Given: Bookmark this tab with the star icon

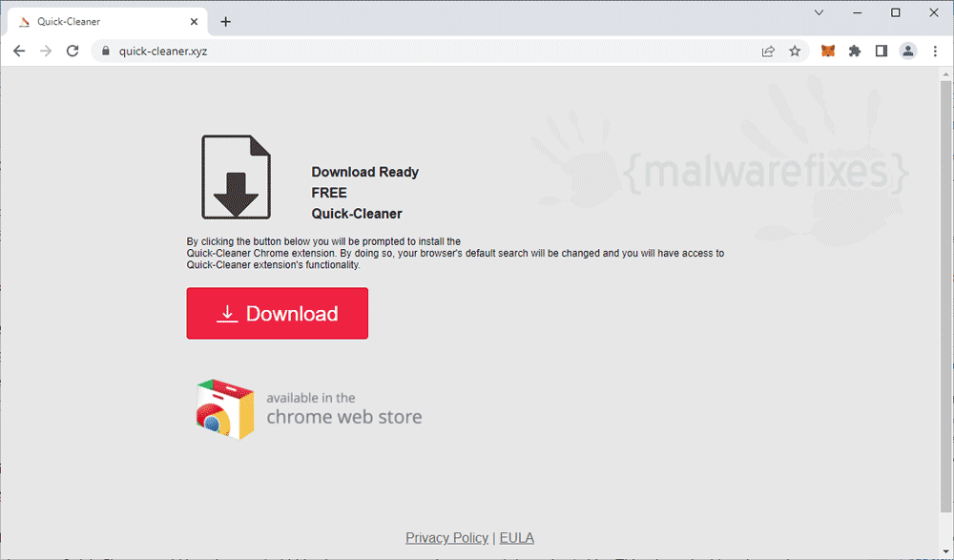Looking at the screenshot, I should (795, 52).
